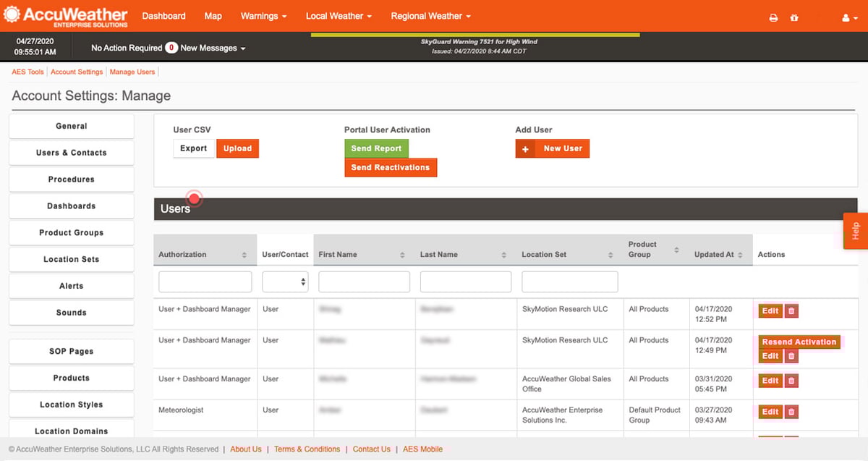Open the user profile account menu
Viewport: 868px width, 461px height.
(849, 17)
